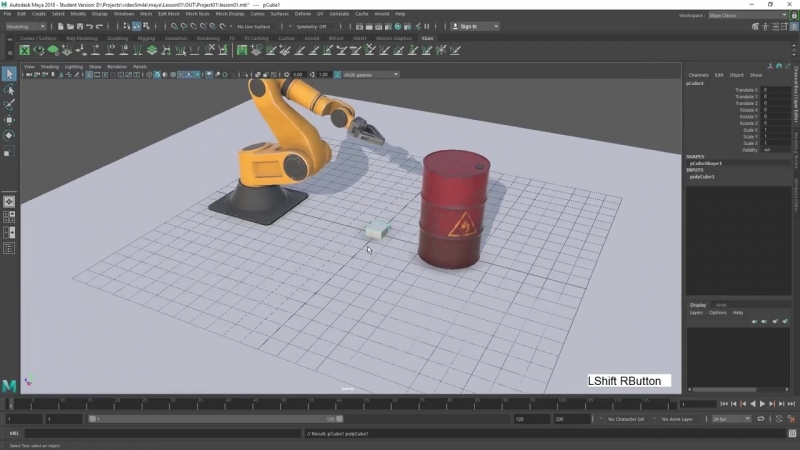Open viewport Shading menu
Viewport: 800px width, 450px height.
point(49,67)
